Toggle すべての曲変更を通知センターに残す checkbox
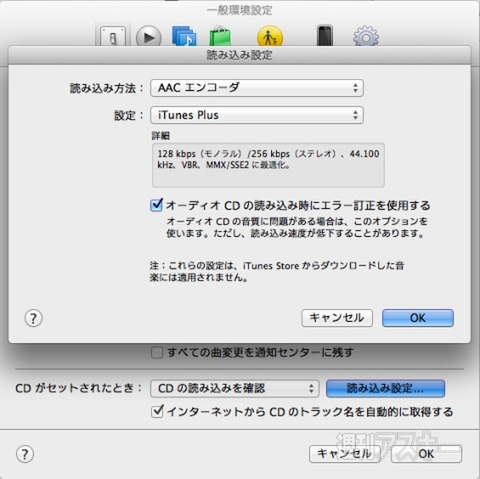This screenshot has width=480, height=479. [x=157, y=352]
